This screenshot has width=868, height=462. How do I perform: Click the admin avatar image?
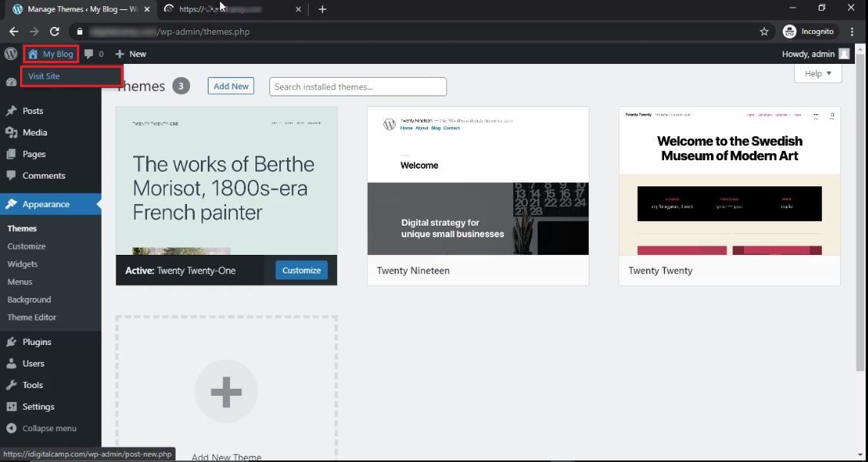[844, 54]
